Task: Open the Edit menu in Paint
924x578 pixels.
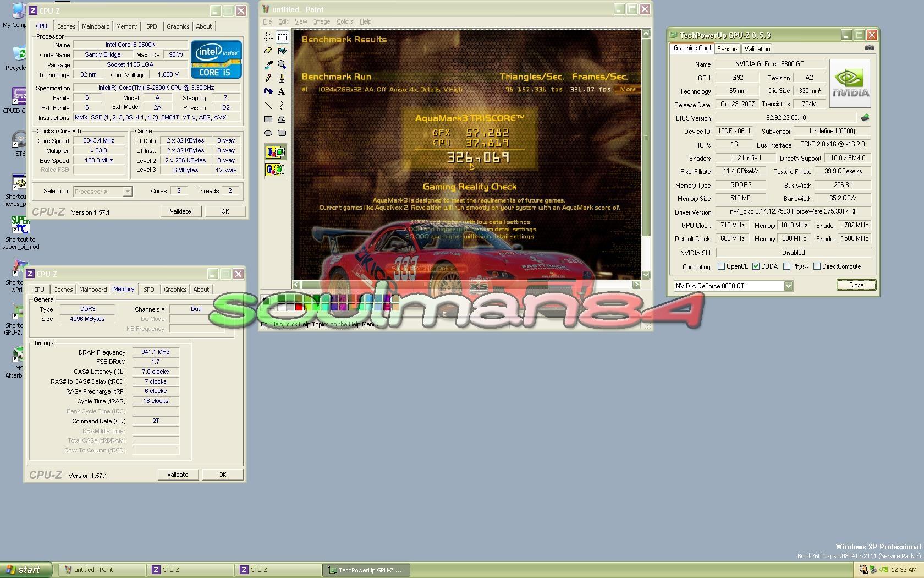Action: 283,21
